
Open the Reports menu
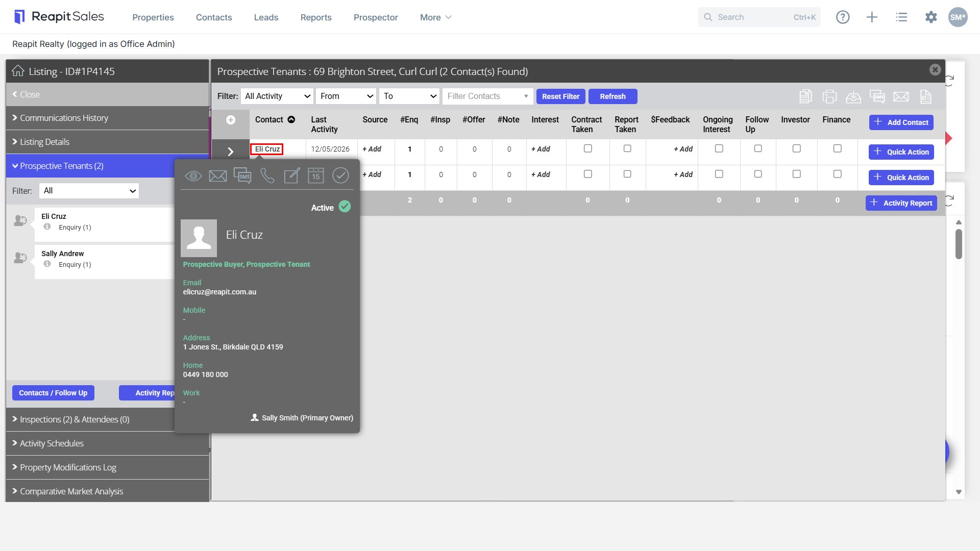pyautogui.click(x=316, y=17)
